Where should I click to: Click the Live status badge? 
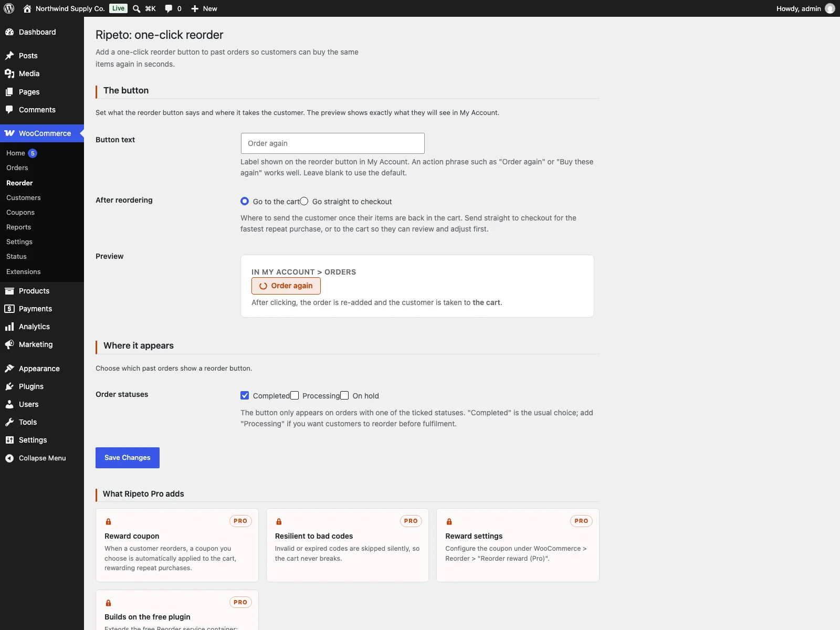(119, 8)
